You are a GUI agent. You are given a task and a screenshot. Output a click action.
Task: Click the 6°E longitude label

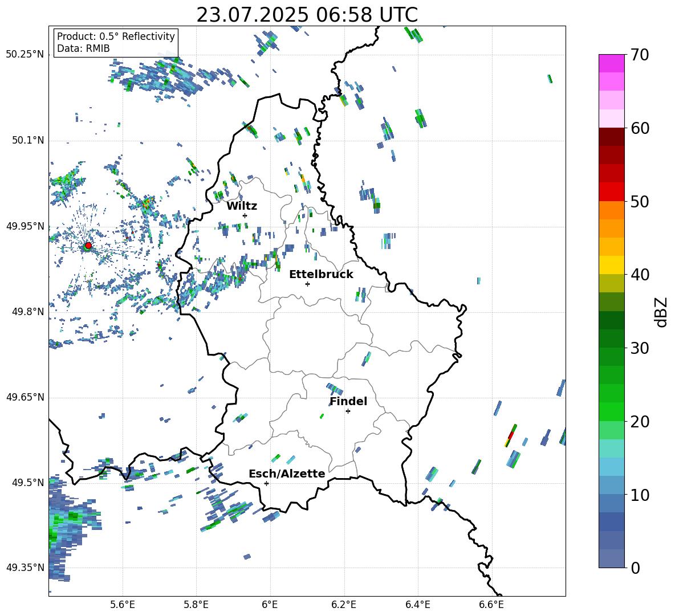coord(270,605)
